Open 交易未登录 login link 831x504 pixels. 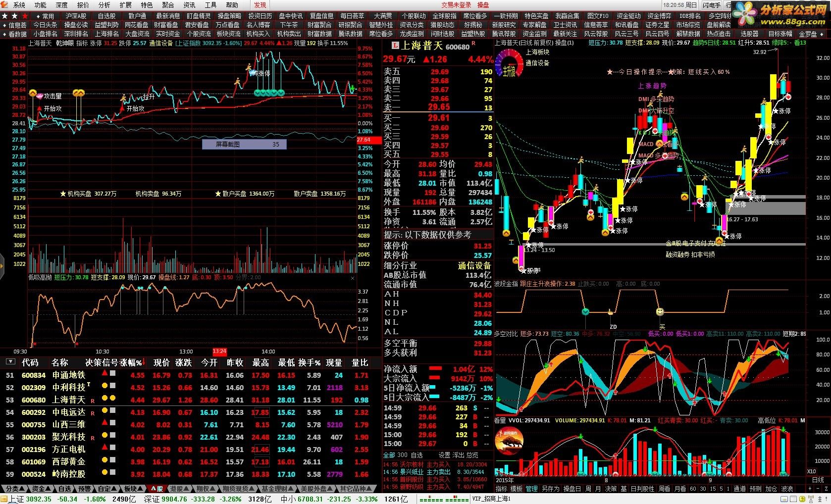coord(457,5)
